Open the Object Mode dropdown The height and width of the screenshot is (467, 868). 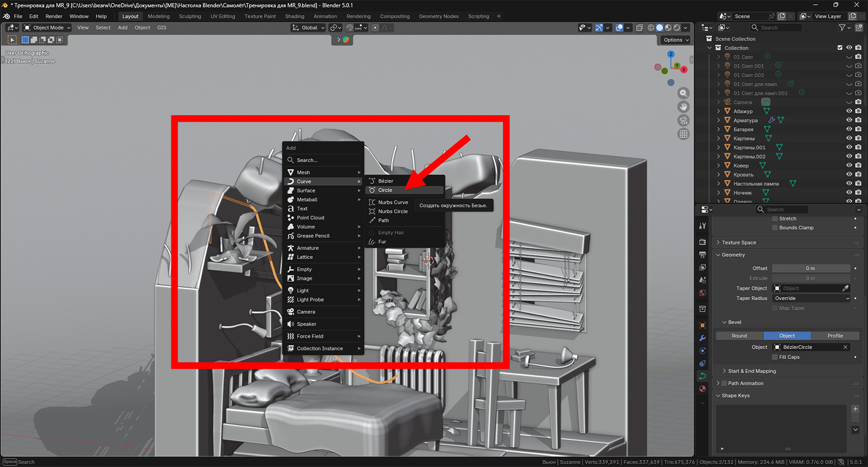(x=47, y=28)
